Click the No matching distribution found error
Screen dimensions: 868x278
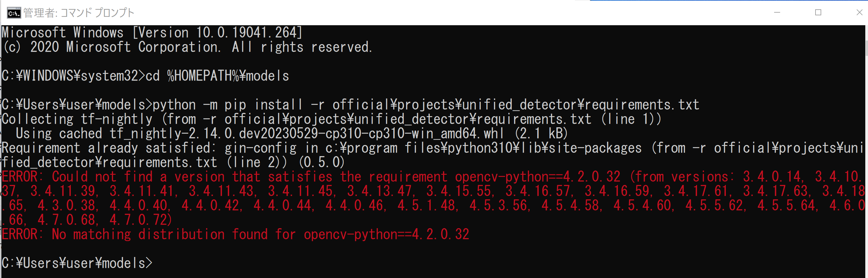[235, 234]
